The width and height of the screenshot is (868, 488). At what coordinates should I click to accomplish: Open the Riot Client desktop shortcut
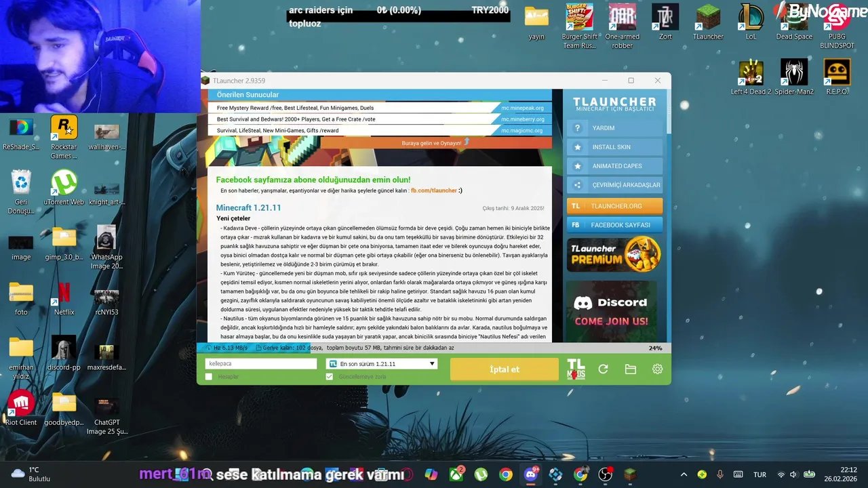click(21, 409)
